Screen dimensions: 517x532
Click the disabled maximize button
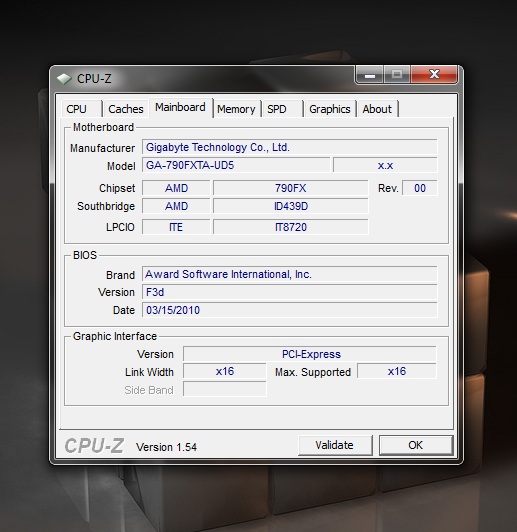tap(397, 75)
